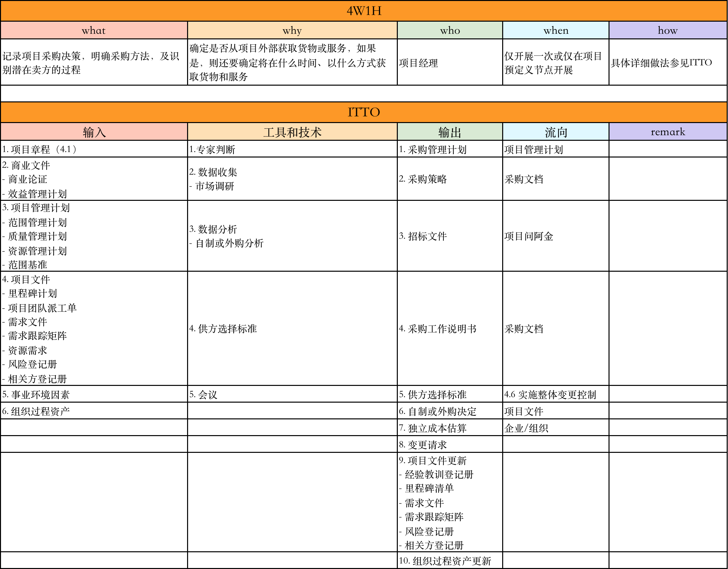The height and width of the screenshot is (569, 728).
Task: Click the 4W1H title header cell
Action: click(364, 11)
